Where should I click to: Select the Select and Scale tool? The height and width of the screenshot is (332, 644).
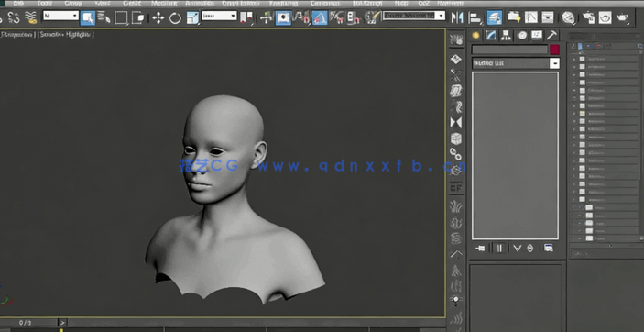[x=192, y=17]
